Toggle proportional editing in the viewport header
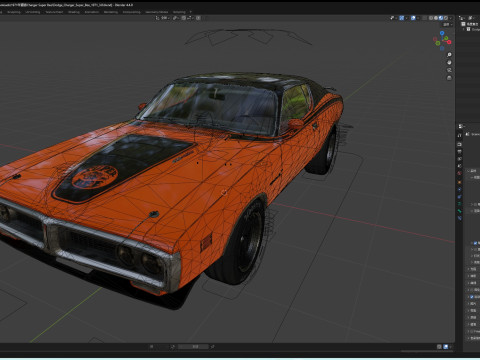480x360 pixels. 198,18
